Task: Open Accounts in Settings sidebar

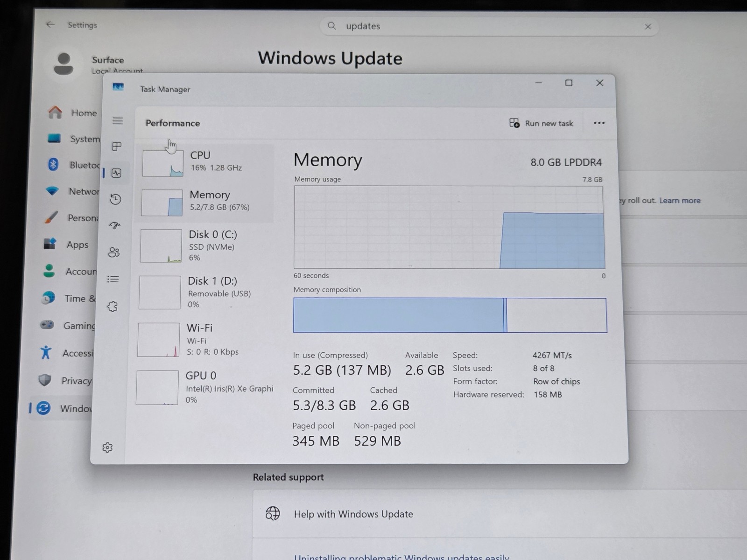Action: [69, 271]
